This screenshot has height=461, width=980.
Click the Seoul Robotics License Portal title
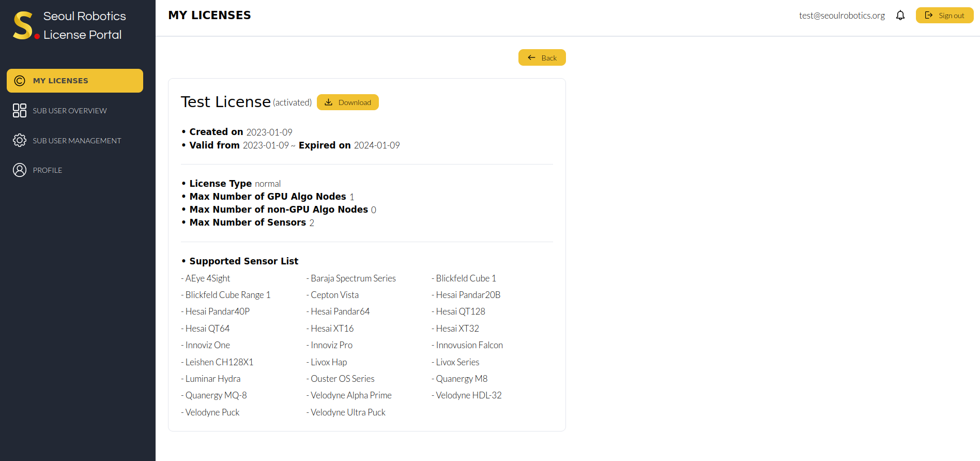(84, 25)
